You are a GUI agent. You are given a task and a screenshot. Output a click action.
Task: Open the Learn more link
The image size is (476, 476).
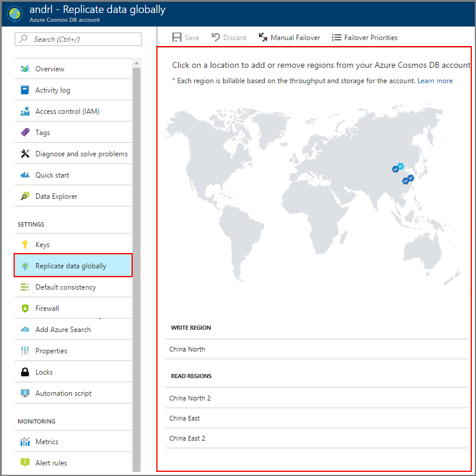point(435,81)
